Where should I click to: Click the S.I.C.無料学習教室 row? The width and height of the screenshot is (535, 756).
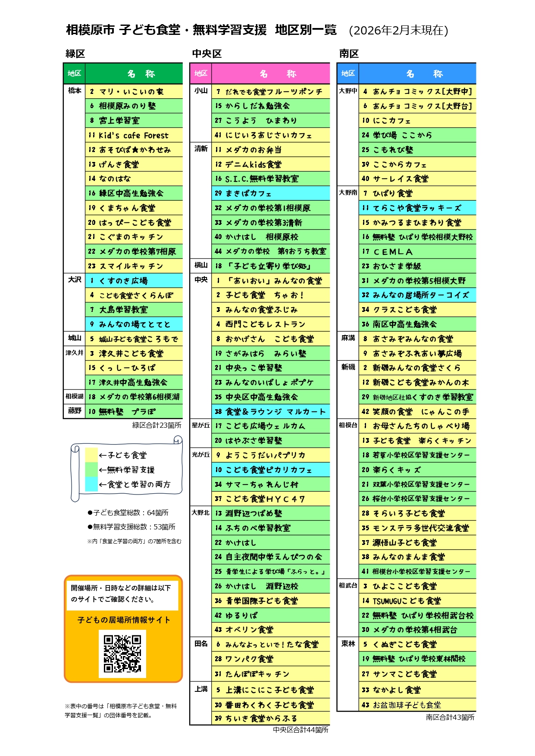pyautogui.click(x=270, y=179)
